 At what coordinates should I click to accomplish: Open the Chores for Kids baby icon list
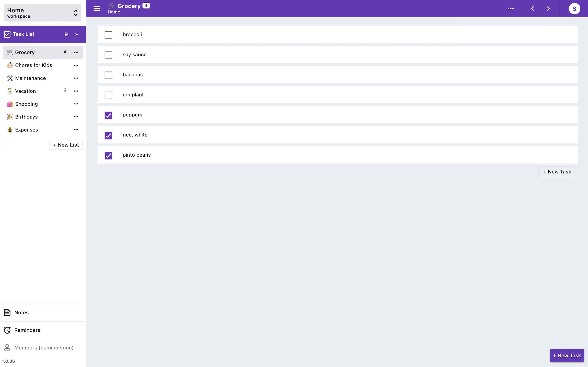pyautogui.click(x=33, y=65)
